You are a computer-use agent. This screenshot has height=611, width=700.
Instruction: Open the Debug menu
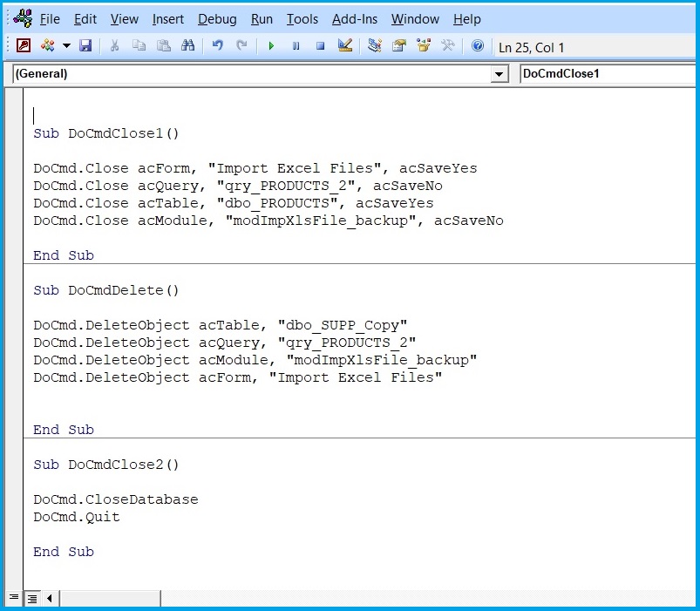[x=217, y=19]
